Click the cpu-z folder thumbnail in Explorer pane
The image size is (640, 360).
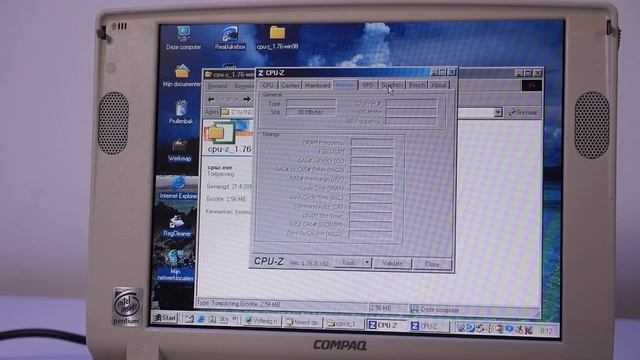click(x=221, y=133)
